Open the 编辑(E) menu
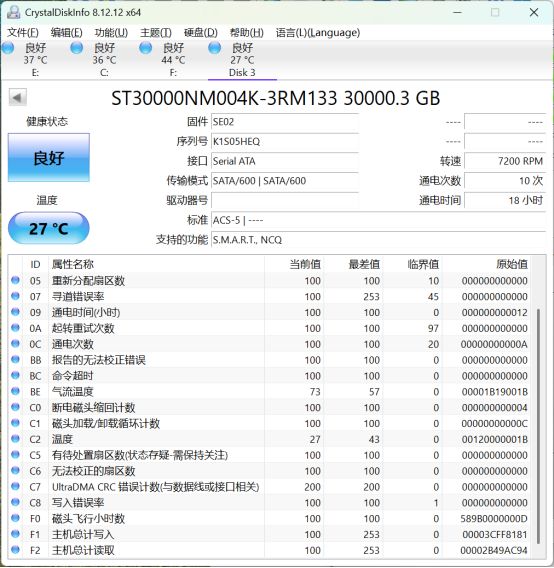 (66, 33)
